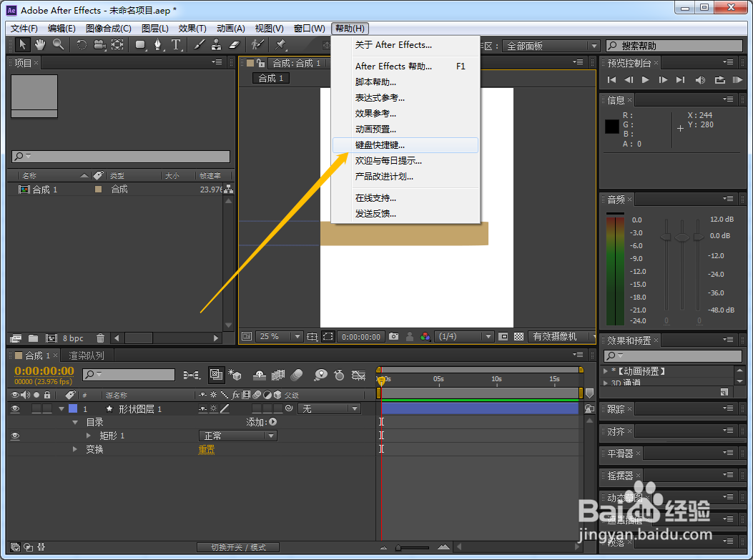Open 文件(F) menu
This screenshot has height=560, width=753.
coord(24,29)
